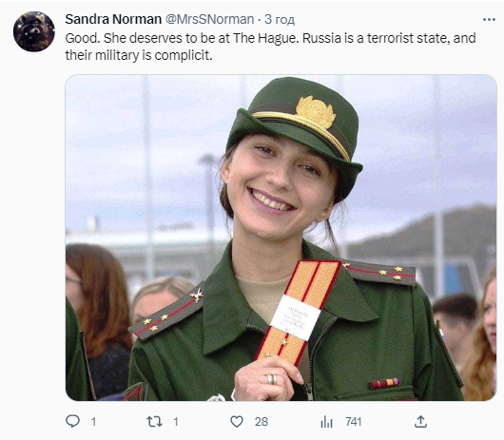This screenshot has width=504, height=440.
Task: Click the reply speech bubble icon
Action: tap(72, 421)
